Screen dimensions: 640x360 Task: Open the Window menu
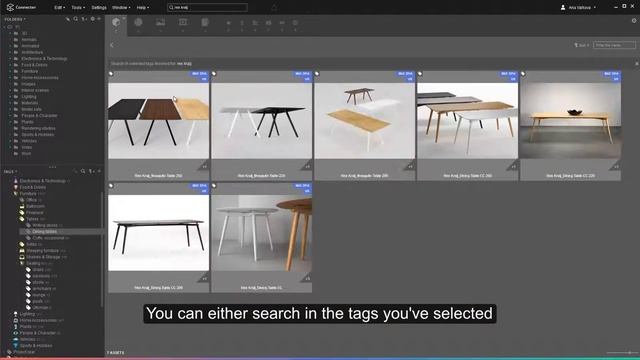[x=121, y=7]
